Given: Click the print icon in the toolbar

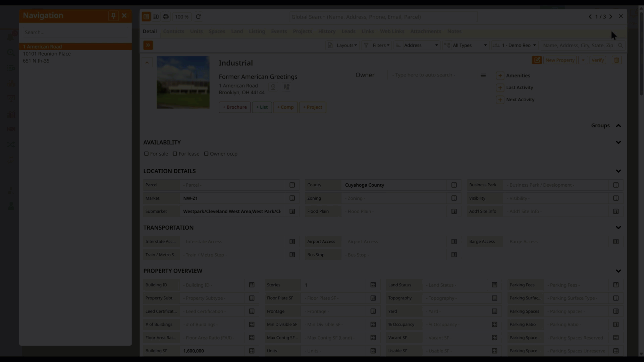Looking at the screenshot, I should coord(166,17).
